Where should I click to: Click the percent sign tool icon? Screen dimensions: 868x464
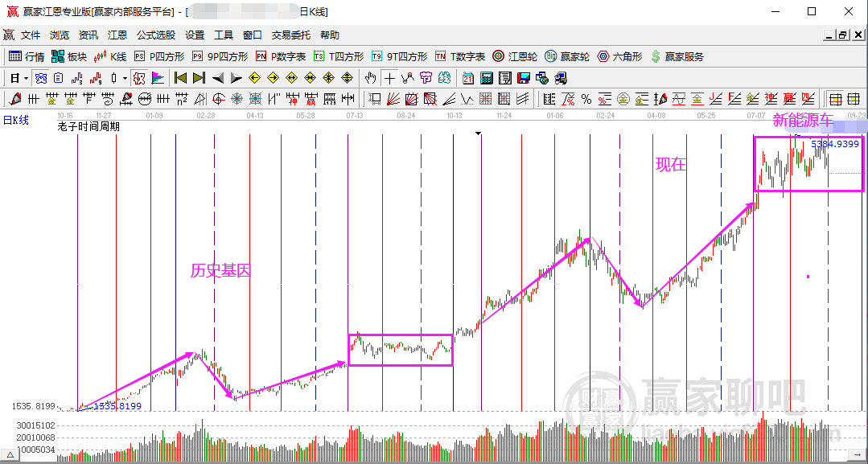586,99
